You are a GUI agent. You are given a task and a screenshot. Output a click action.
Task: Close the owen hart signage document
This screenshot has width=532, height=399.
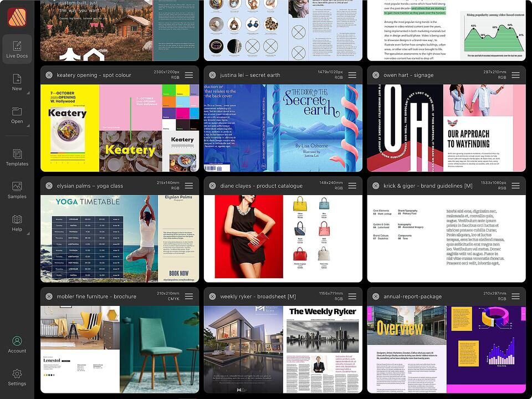click(376, 75)
